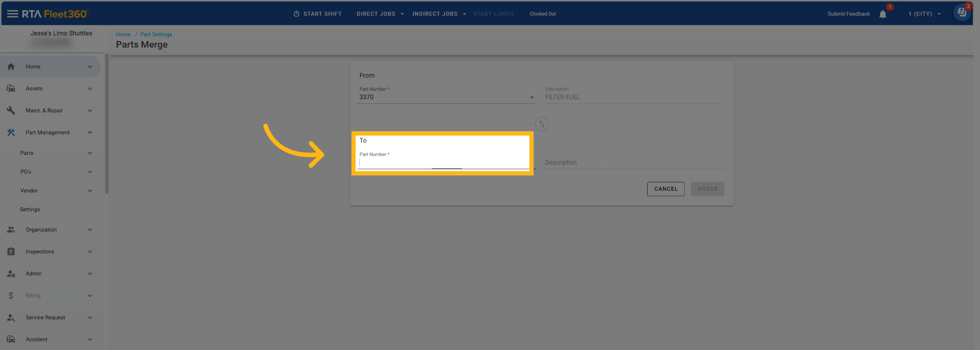Open Settings under Part Management
Screen dimensions: 980x350
tap(30, 210)
